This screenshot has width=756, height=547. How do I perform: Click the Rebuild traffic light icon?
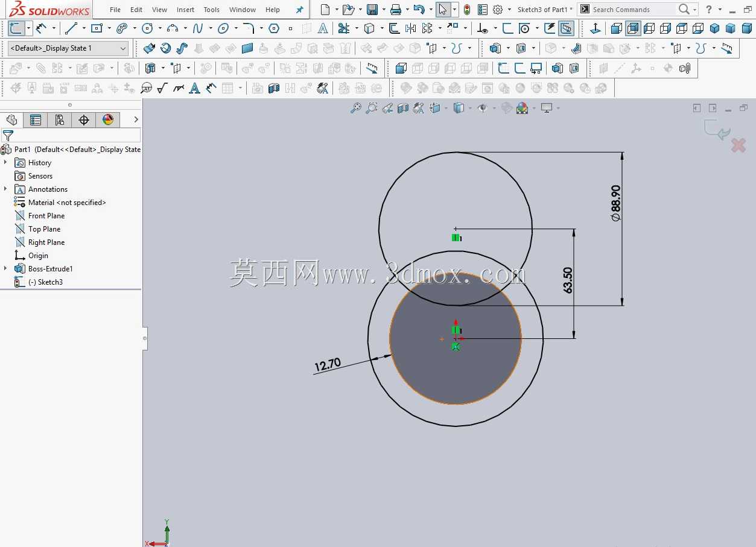coord(467,10)
